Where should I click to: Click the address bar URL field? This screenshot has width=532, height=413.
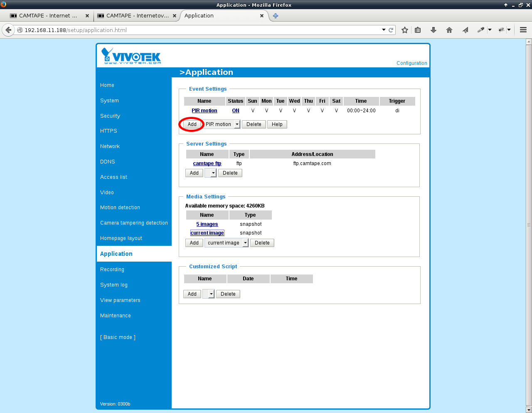(x=202, y=30)
